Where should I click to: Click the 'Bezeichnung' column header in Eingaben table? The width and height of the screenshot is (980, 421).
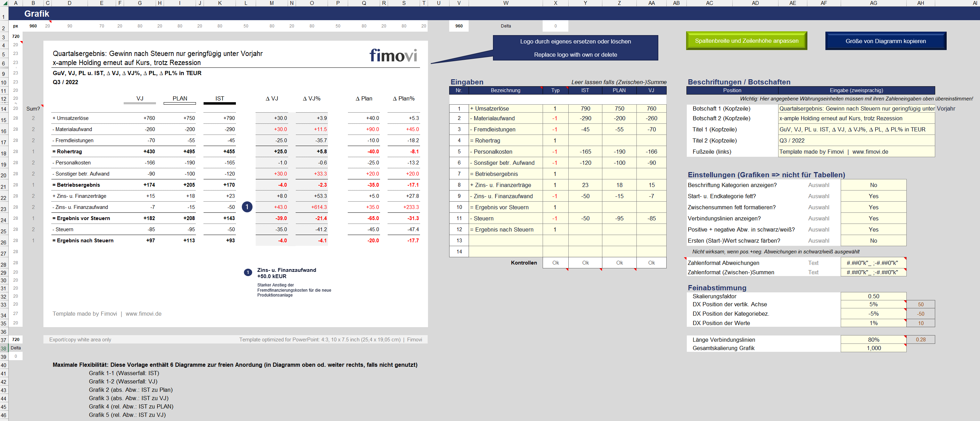(505, 90)
